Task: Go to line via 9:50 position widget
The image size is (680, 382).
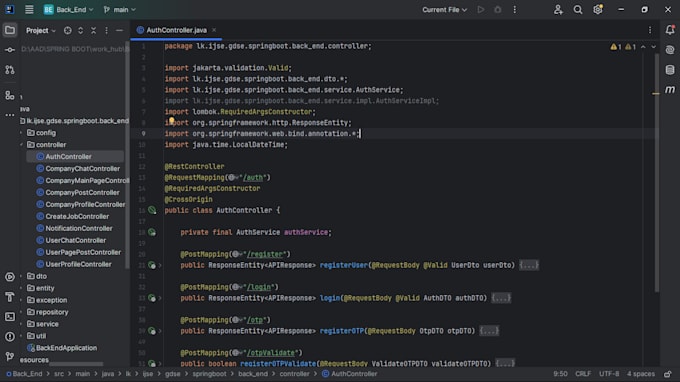Action: click(560, 374)
